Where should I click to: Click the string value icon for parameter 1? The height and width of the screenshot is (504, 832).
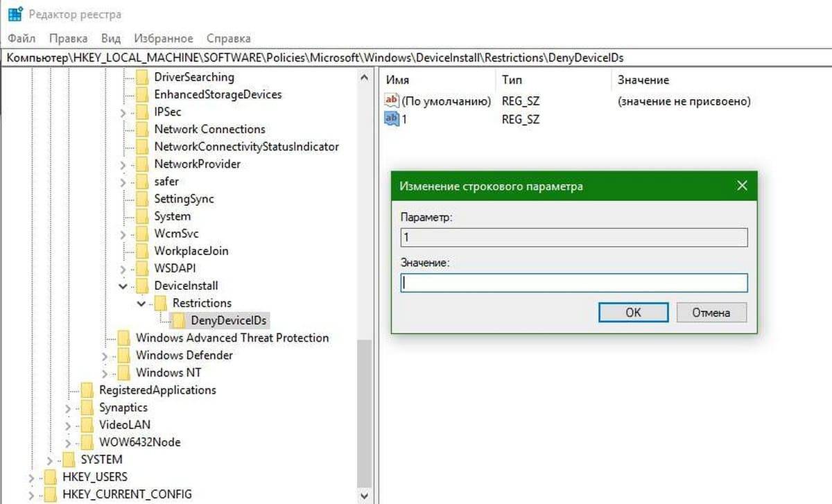click(392, 119)
